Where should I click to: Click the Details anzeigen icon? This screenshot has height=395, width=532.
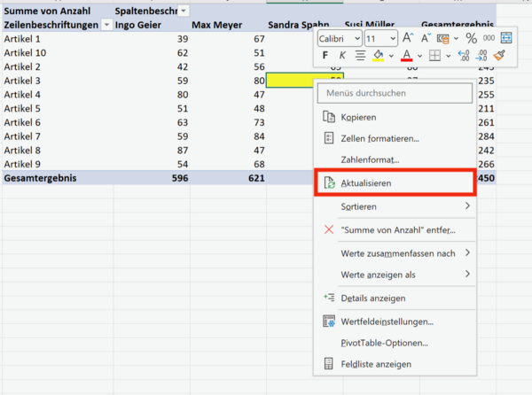pyautogui.click(x=329, y=298)
